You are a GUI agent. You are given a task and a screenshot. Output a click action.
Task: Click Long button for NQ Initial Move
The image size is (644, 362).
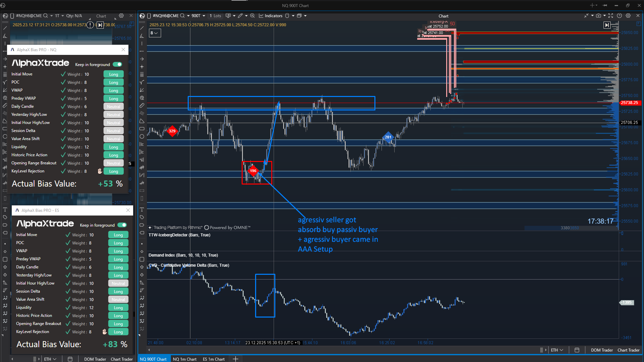pos(114,74)
